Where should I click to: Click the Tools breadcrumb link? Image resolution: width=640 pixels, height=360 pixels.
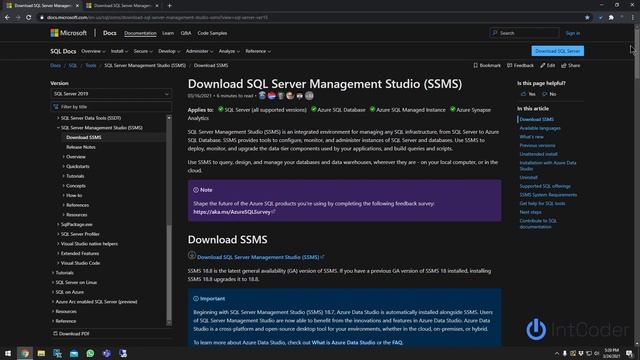click(91, 65)
